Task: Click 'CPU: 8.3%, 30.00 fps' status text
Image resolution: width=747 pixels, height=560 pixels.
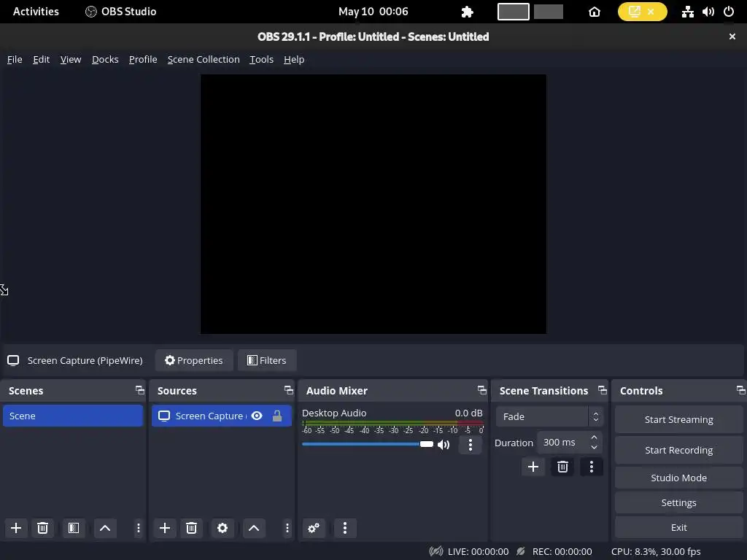Action: click(656, 551)
